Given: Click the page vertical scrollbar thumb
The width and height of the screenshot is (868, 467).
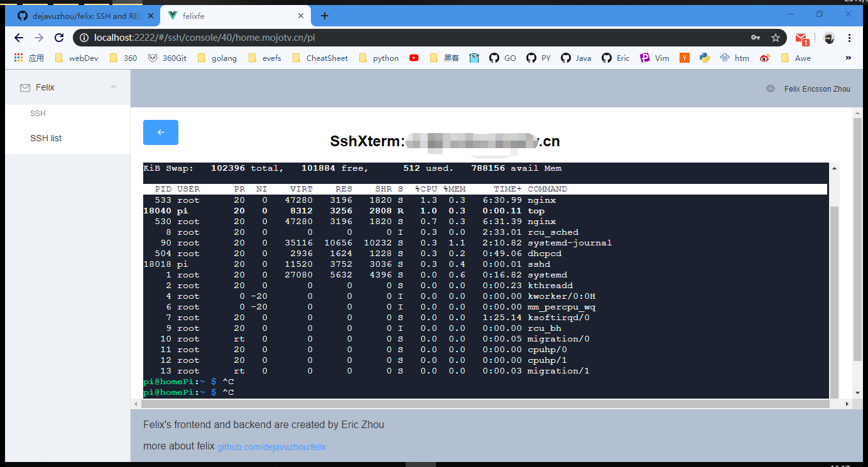Looking at the screenshot, I should tap(857, 239).
